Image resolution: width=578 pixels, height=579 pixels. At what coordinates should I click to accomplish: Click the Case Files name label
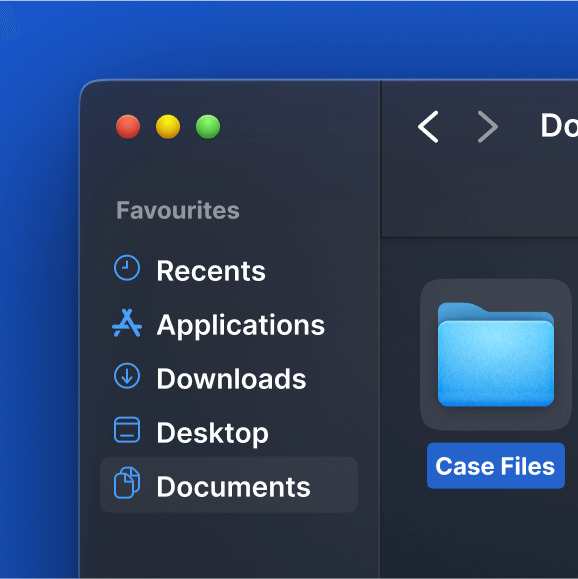click(x=496, y=466)
